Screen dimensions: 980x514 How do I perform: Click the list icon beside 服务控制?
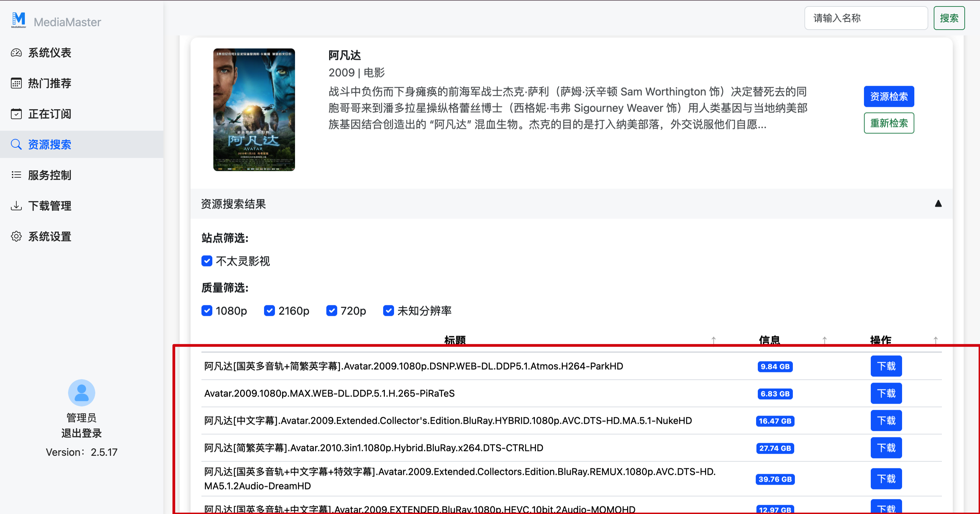point(16,175)
